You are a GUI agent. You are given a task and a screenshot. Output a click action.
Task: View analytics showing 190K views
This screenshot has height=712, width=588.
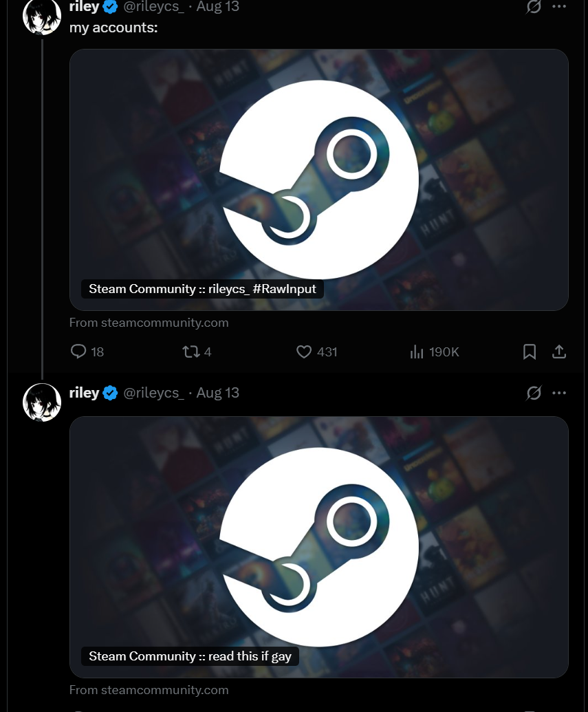coord(416,352)
